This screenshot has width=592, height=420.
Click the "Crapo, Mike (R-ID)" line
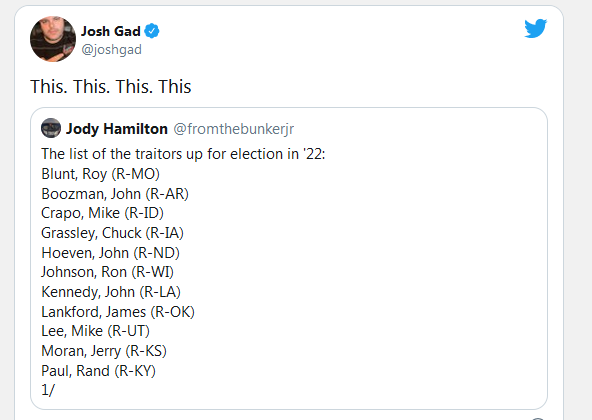(x=102, y=213)
